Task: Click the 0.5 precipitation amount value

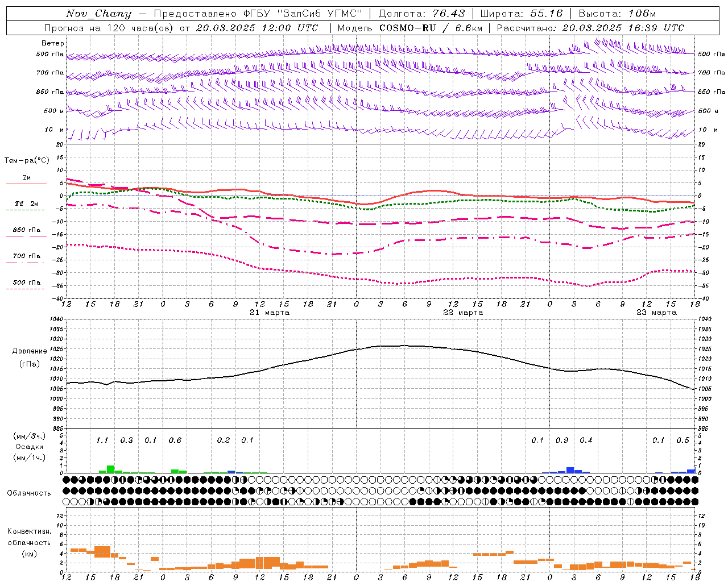Action: (x=682, y=440)
